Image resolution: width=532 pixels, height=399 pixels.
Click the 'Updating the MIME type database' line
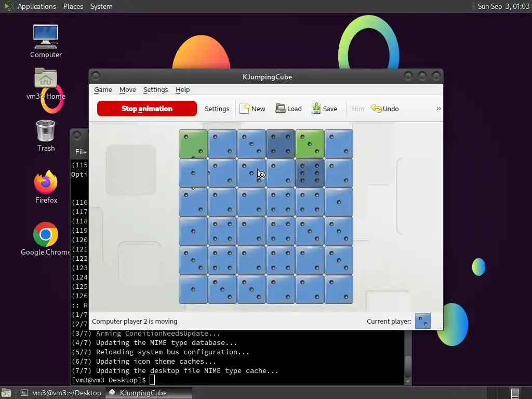click(154, 343)
